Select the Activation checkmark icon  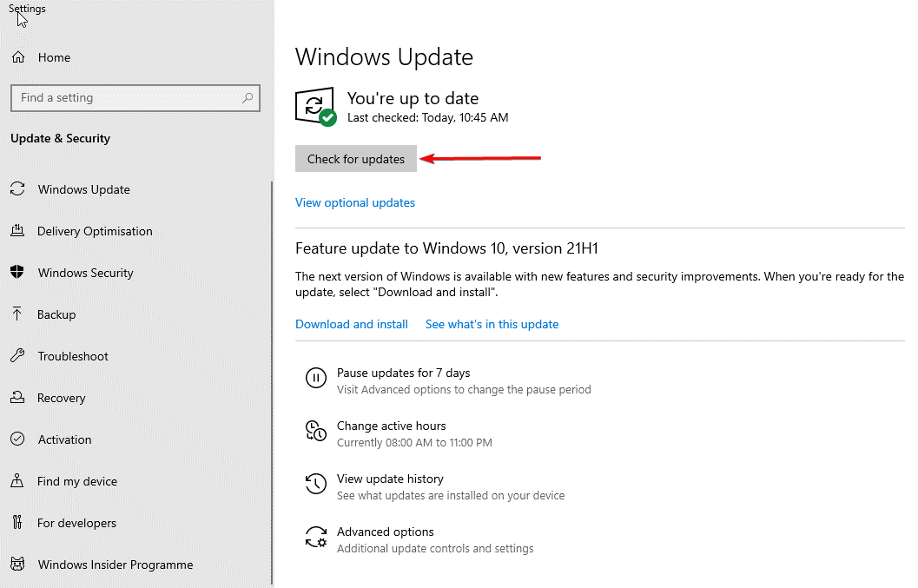coord(18,439)
